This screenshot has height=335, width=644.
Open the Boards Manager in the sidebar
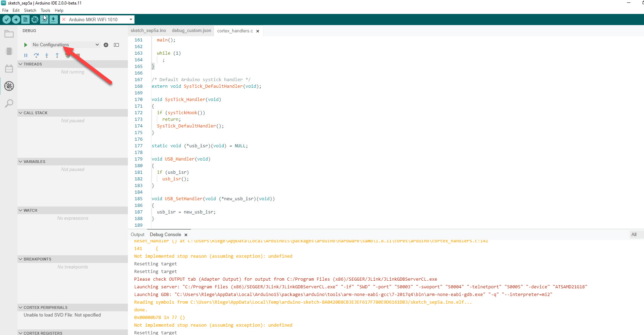(x=9, y=51)
